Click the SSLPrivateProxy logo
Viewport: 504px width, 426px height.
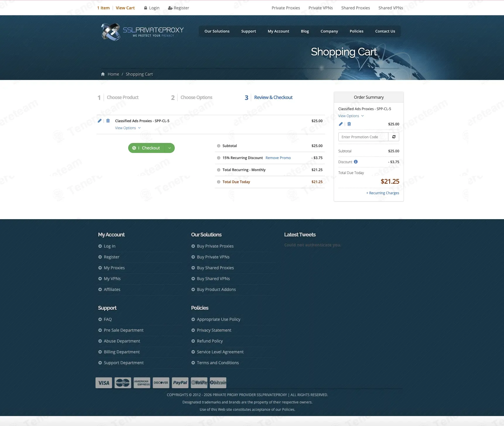tap(142, 32)
